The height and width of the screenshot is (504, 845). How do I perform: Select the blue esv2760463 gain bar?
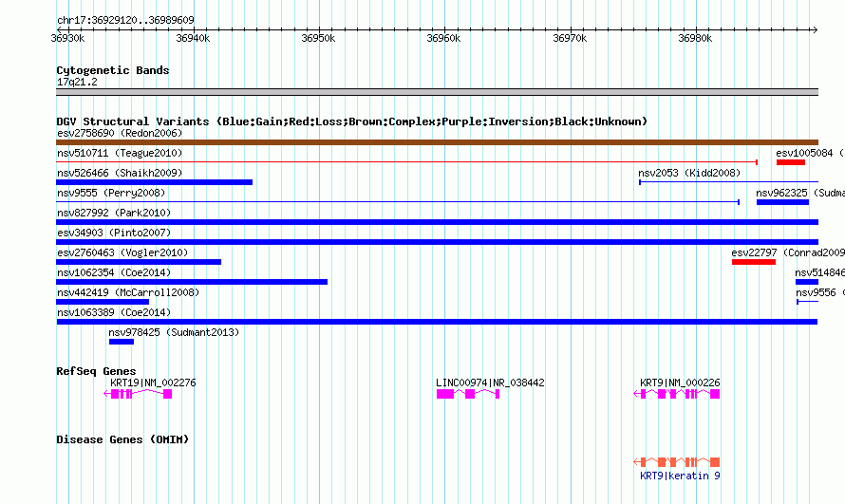pos(139,262)
